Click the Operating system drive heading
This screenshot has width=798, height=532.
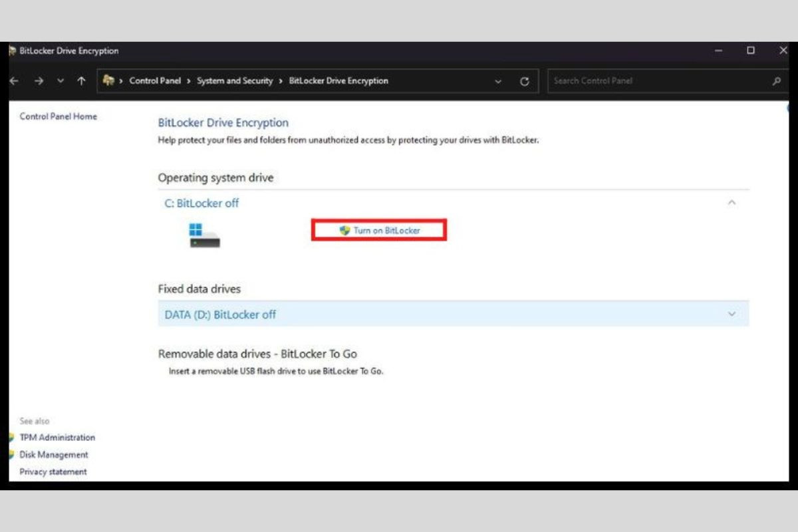tap(215, 178)
